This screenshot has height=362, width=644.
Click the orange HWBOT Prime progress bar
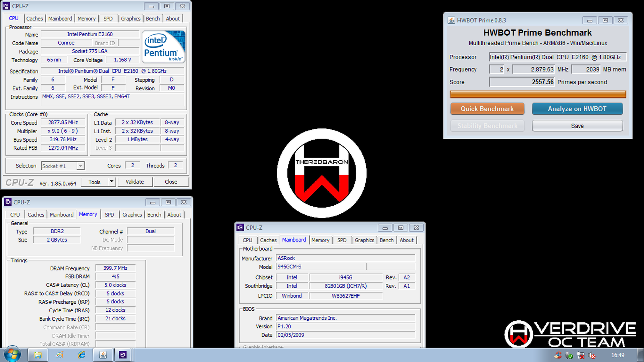538,94
